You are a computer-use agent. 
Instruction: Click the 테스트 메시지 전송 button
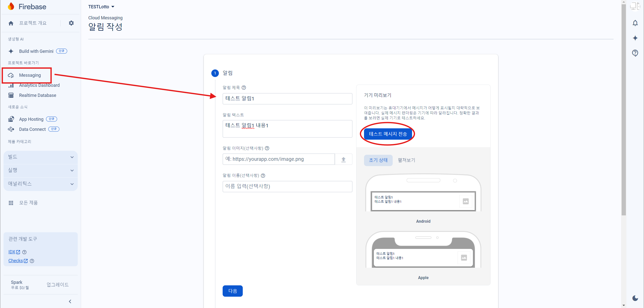click(388, 134)
